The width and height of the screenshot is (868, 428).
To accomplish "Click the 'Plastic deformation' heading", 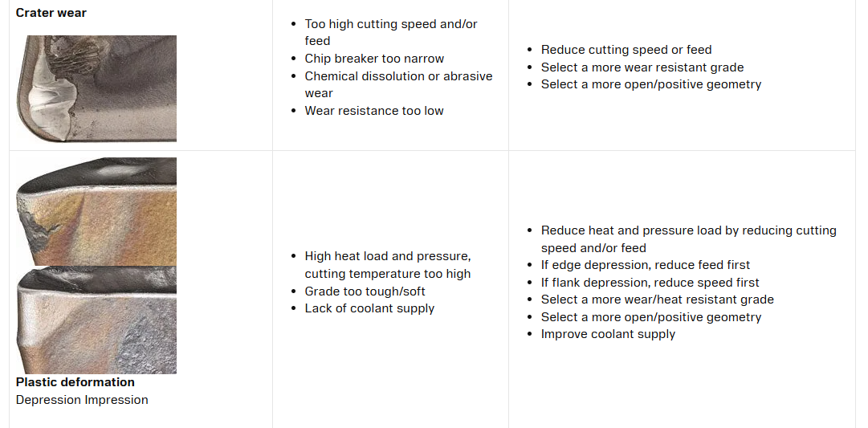I will [x=75, y=382].
